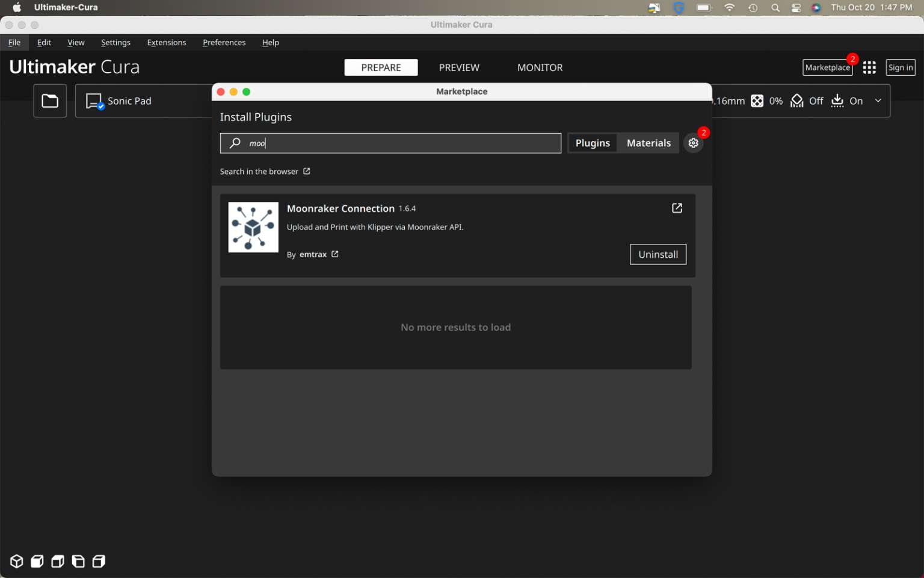This screenshot has width=924, height=578.
Task: Switch to left side view icon
Action: pos(78,561)
